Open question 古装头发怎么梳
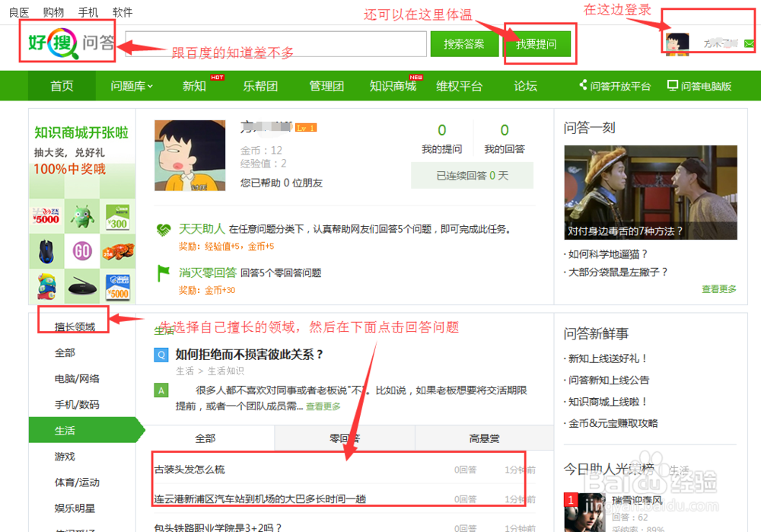Screen dimensions: 761x532 tap(189, 470)
